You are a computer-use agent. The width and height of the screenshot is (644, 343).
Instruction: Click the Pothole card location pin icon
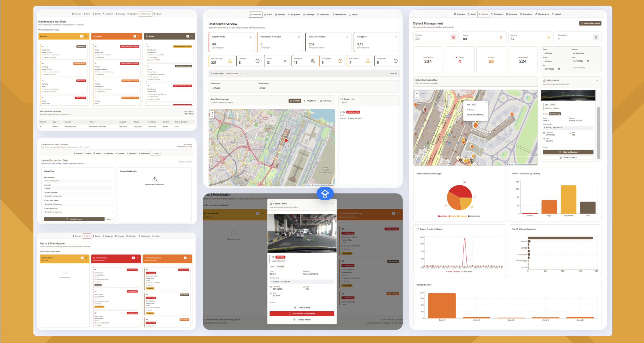point(453,37)
